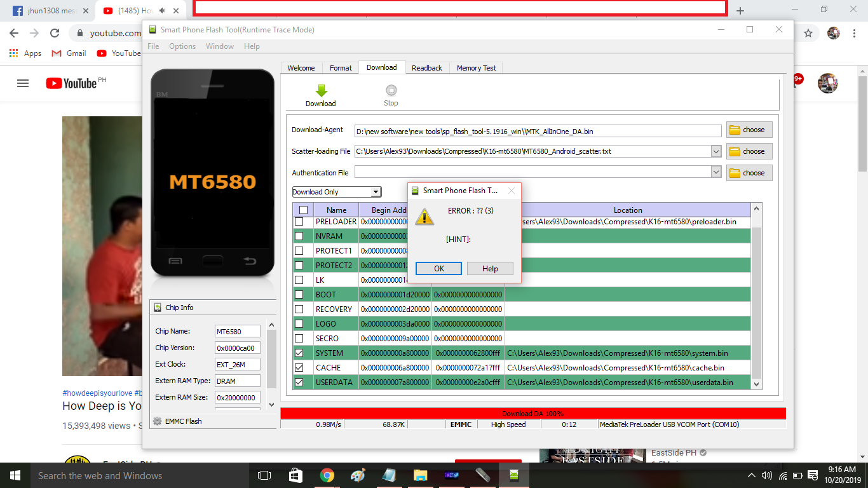Click the Flash Tool taskbar icon

(x=513, y=475)
